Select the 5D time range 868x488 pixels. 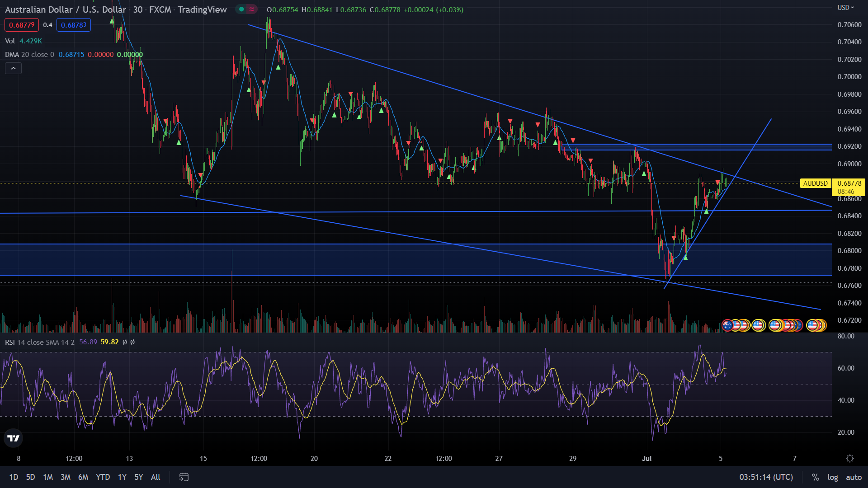coord(30,477)
